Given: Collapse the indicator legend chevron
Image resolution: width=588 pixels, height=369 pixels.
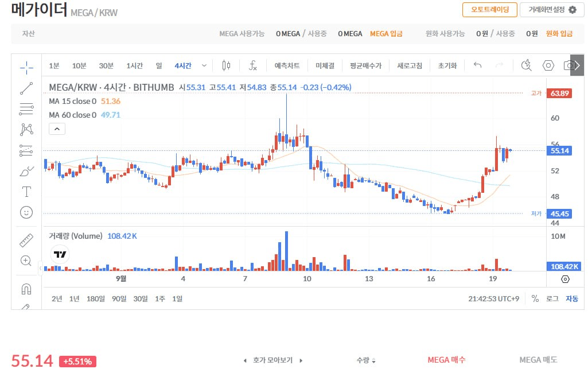Looking at the screenshot, I should point(57,129).
